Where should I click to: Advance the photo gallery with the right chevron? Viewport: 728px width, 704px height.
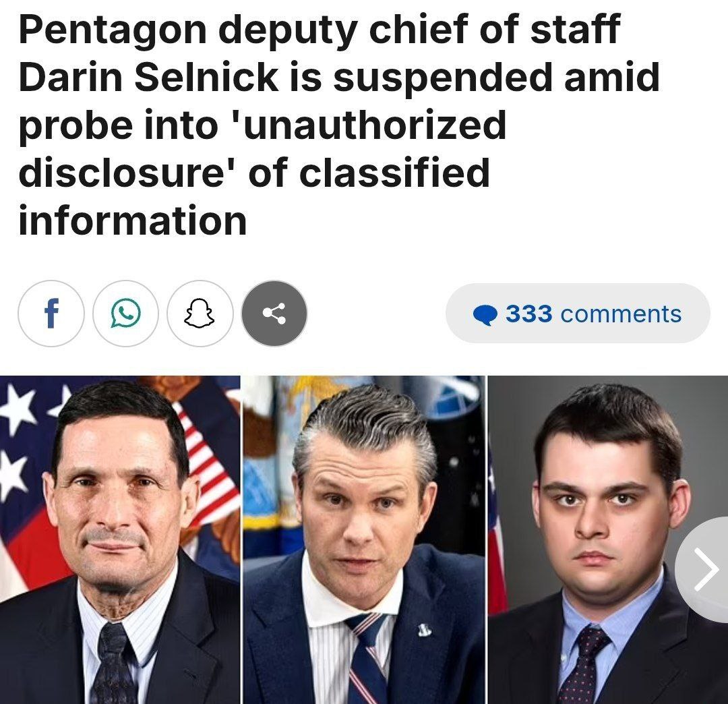[x=706, y=569]
